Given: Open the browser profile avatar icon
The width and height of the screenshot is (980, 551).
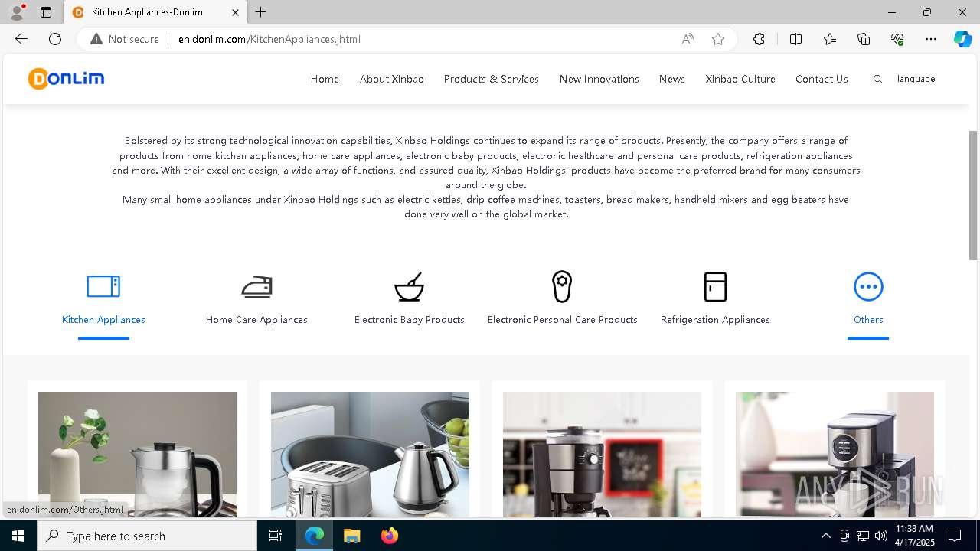Looking at the screenshot, I should click(x=17, y=12).
